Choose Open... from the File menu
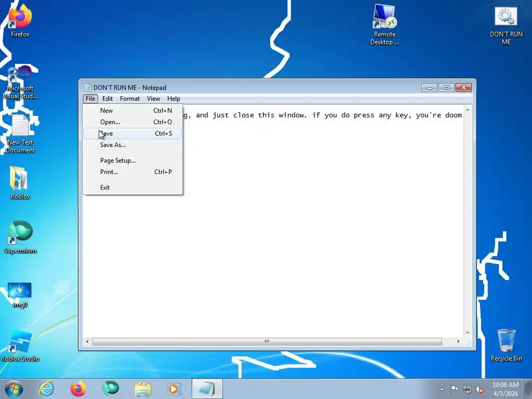 coord(132,122)
